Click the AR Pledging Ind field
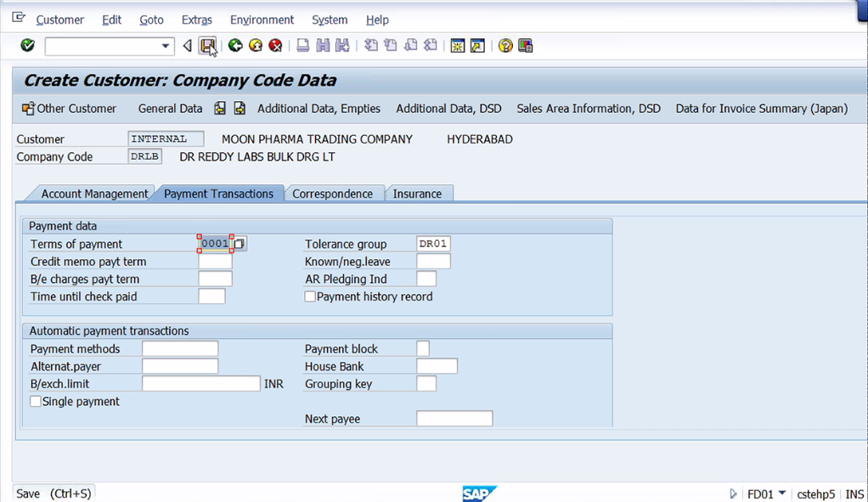This screenshot has width=868, height=502. tap(426, 279)
